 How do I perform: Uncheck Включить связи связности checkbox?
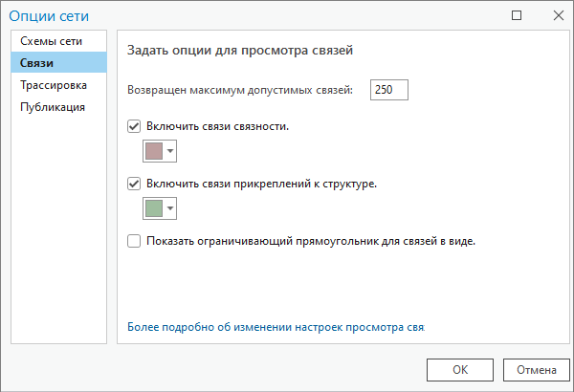click(135, 126)
